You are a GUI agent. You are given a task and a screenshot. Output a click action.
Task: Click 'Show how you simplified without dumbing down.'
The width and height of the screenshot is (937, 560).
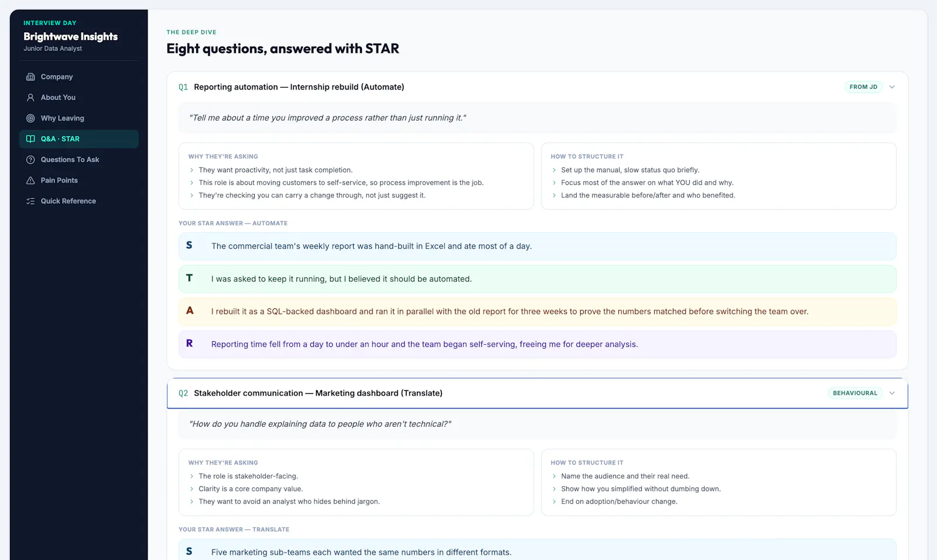tap(641, 489)
